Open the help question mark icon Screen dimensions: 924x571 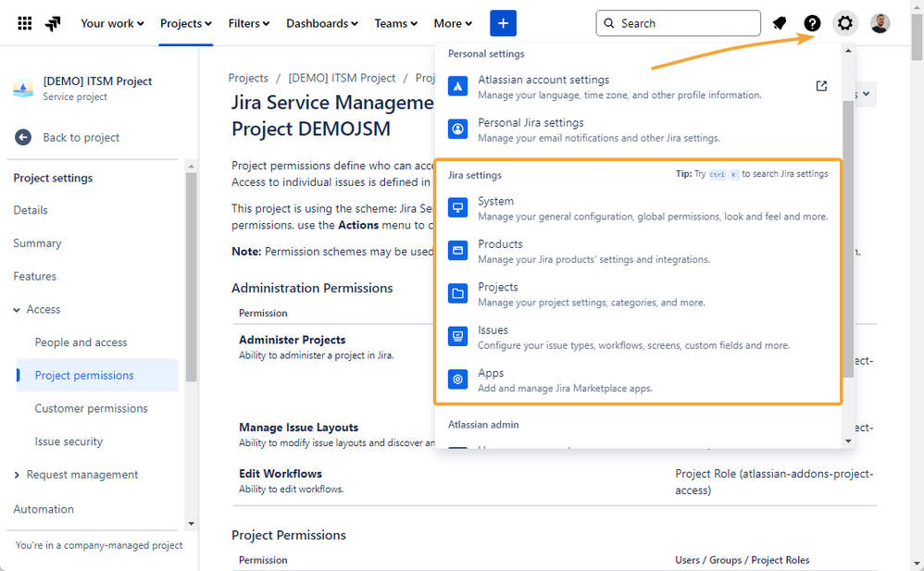coord(812,23)
